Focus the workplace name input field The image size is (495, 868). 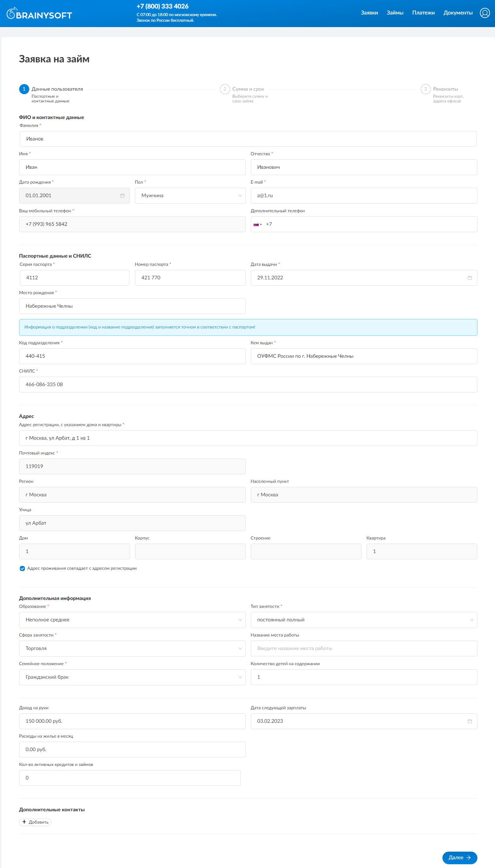click(x=364, y=648)
